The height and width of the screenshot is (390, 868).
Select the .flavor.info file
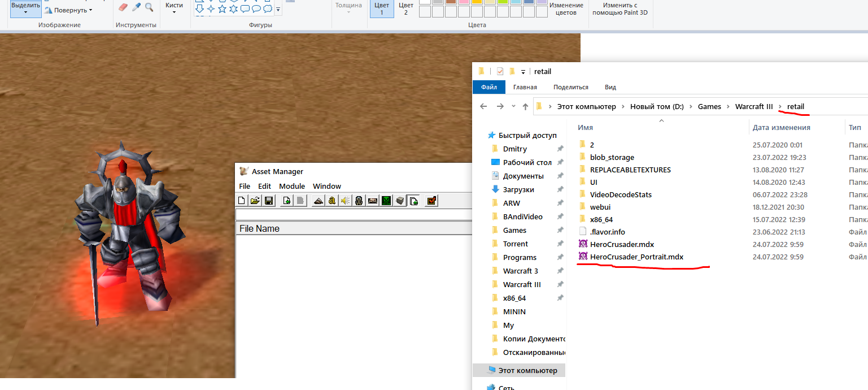coord(607,232)
